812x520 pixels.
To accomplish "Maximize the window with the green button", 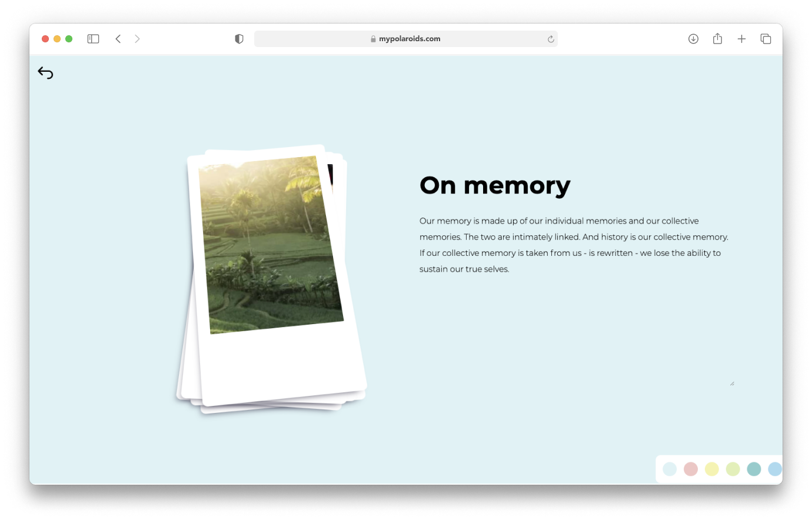I will pos(69,39).
